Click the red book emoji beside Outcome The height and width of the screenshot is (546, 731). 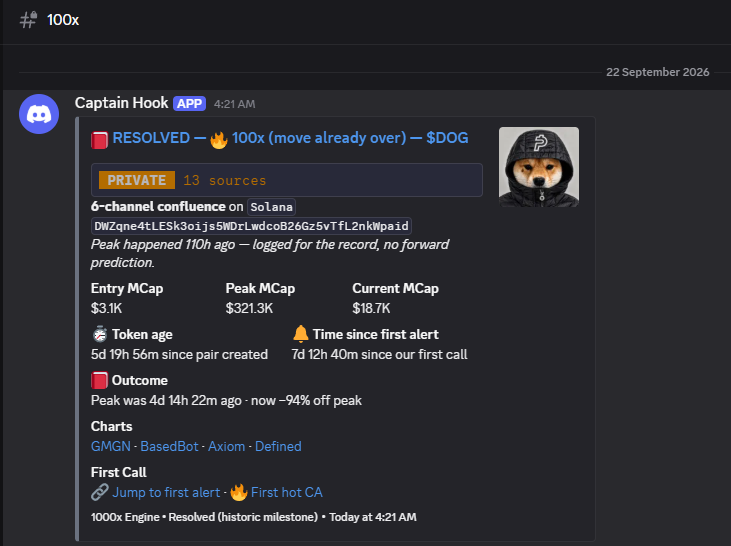click(x=99, y=380)
